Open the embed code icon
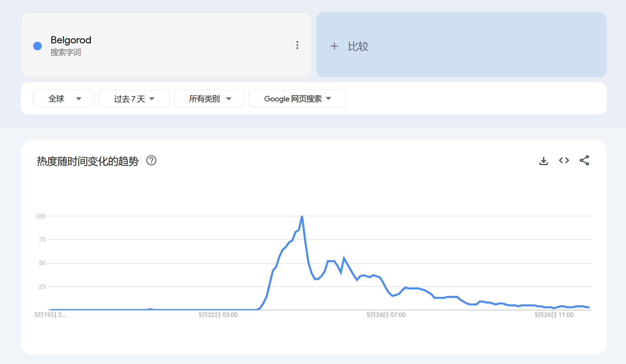 564,160
